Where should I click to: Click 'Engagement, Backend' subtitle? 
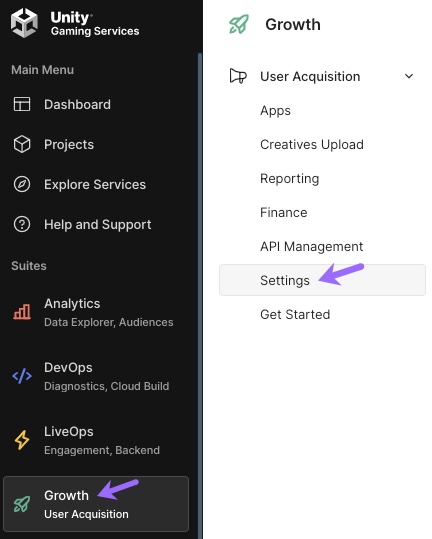[x=102, y=450]
